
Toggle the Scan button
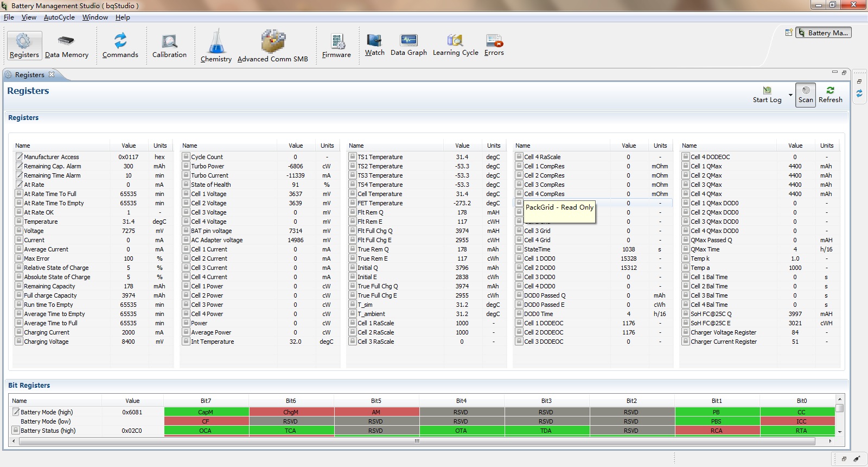[806, 94]
